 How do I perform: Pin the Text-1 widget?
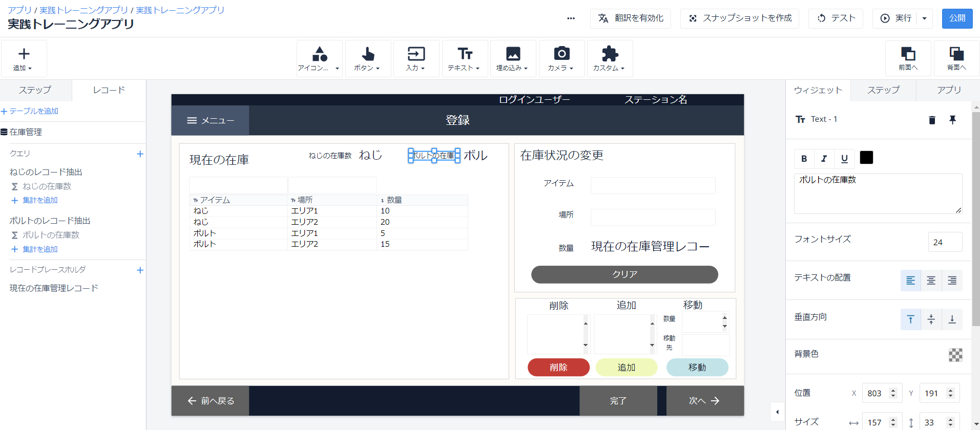point(952,120)
